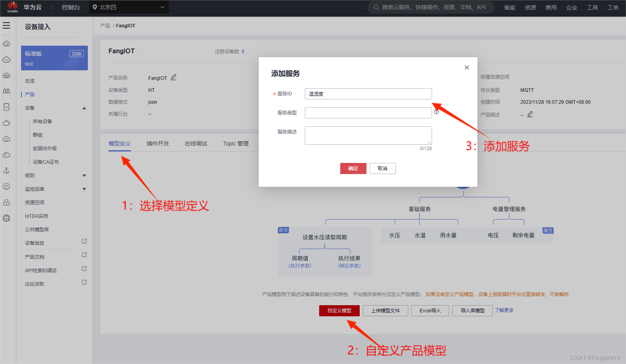Close the 添加服务 dialog
The width and height of the screenshot is (626, 364).
coord(467,68)
